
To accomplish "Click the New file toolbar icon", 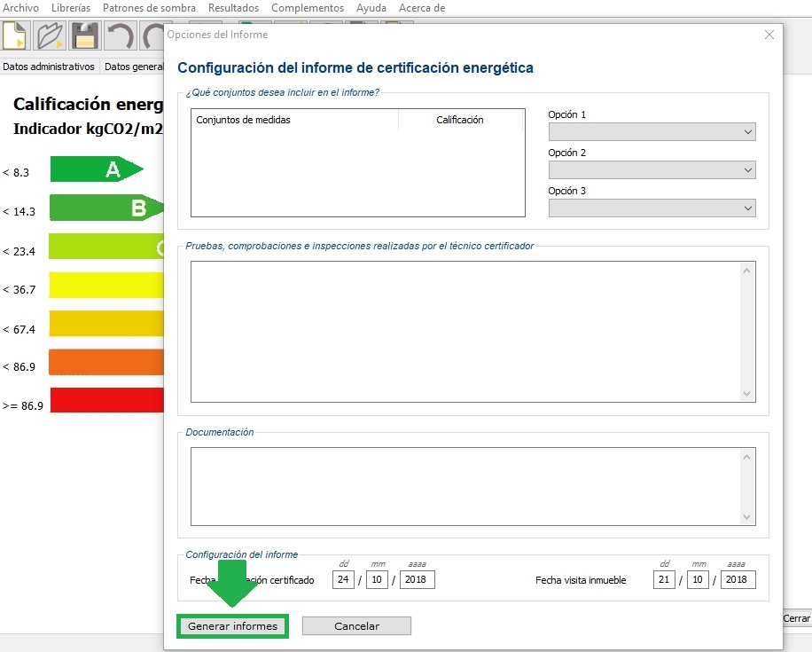I will 17,38.
